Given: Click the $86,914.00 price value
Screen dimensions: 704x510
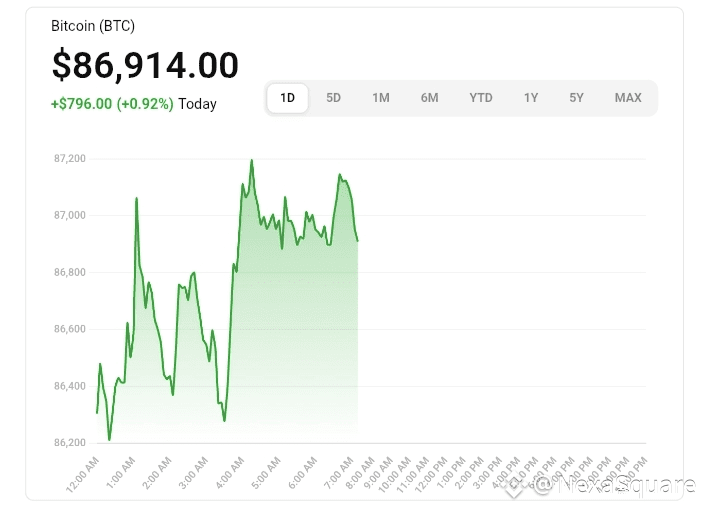Looking at the screenshot, I should coord(145,65).
